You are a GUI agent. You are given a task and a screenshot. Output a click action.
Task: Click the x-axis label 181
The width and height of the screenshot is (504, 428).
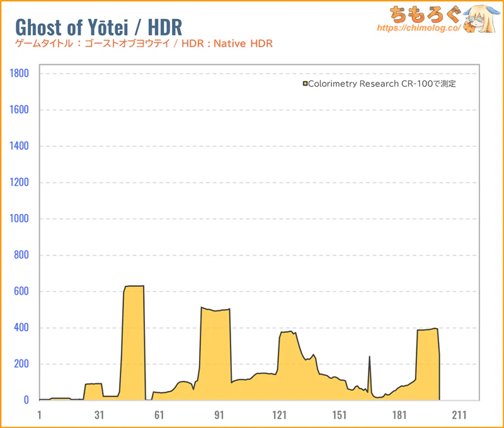pyautogui.click(x=399, y=415)
